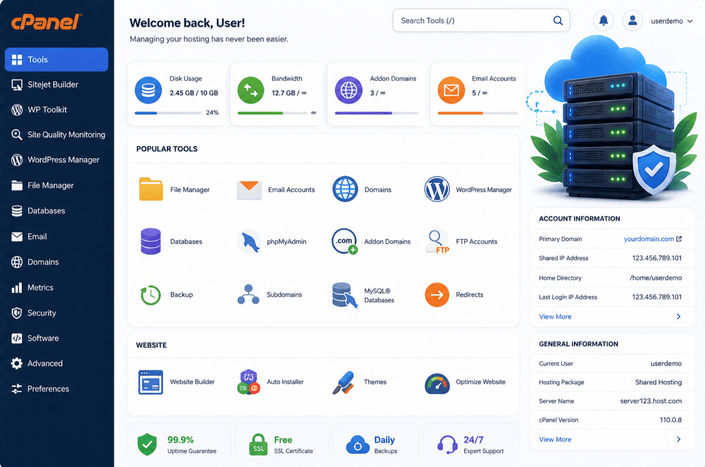This screenshot has width=705, height=467.
Task: Click the green Bandwidth arrows icon
Action: [251, 90]
